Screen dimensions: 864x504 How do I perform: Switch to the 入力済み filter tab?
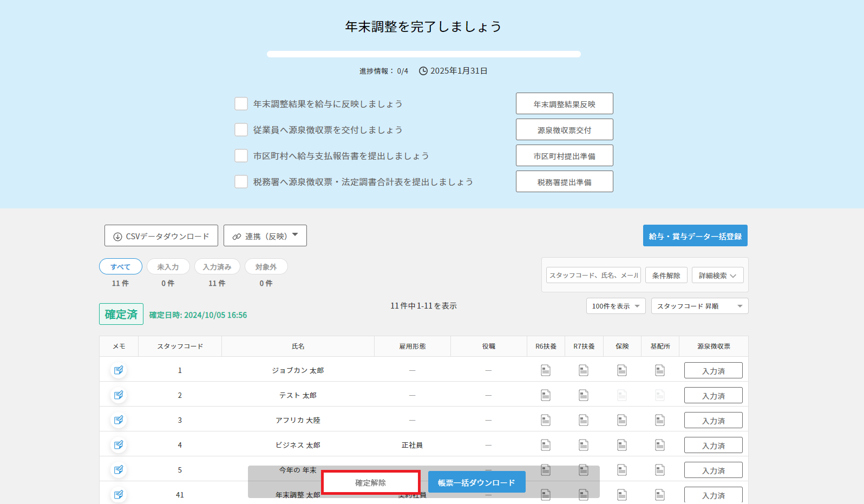pos(217,267)
